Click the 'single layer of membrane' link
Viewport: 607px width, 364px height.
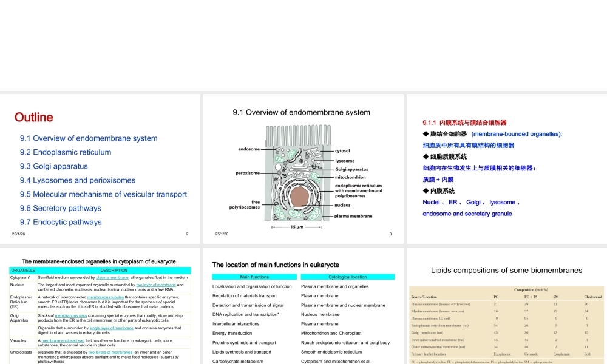pyautogui.click(x=112, y=328)
